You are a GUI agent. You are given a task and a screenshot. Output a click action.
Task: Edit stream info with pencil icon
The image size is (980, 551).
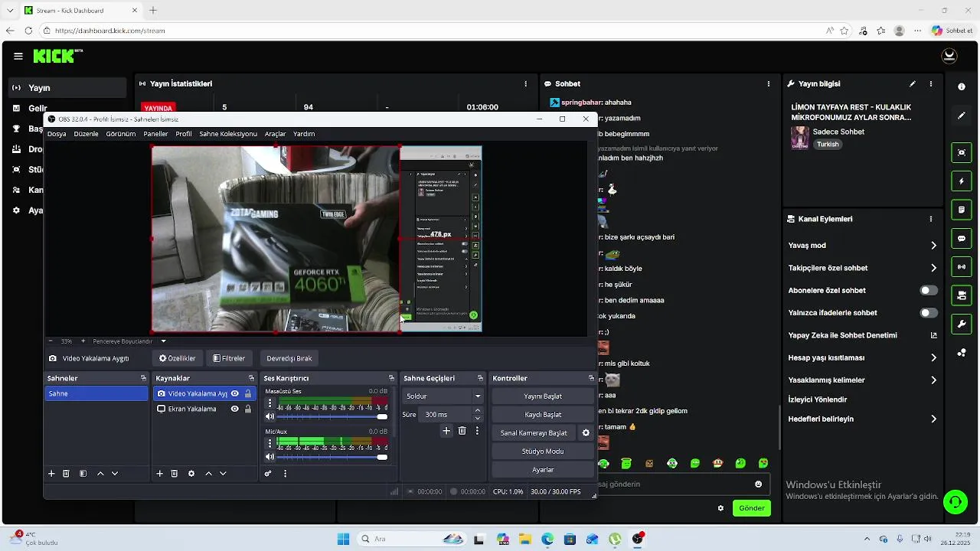click(x=913, y=83)
